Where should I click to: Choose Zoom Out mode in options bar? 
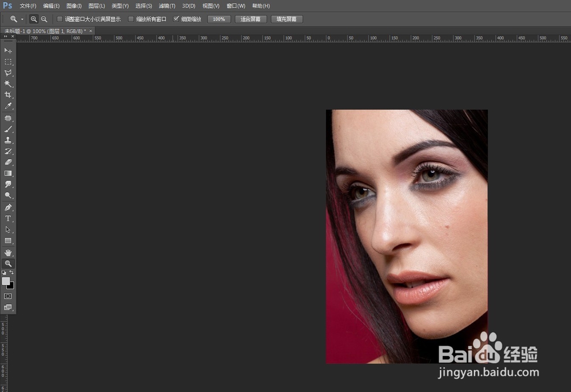point(44,19)
